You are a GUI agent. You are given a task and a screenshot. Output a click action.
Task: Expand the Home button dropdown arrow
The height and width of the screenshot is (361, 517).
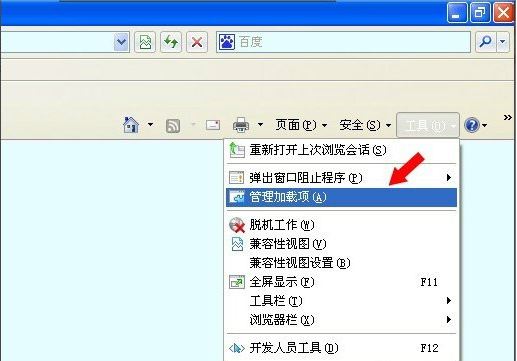(x=151, y=125)
